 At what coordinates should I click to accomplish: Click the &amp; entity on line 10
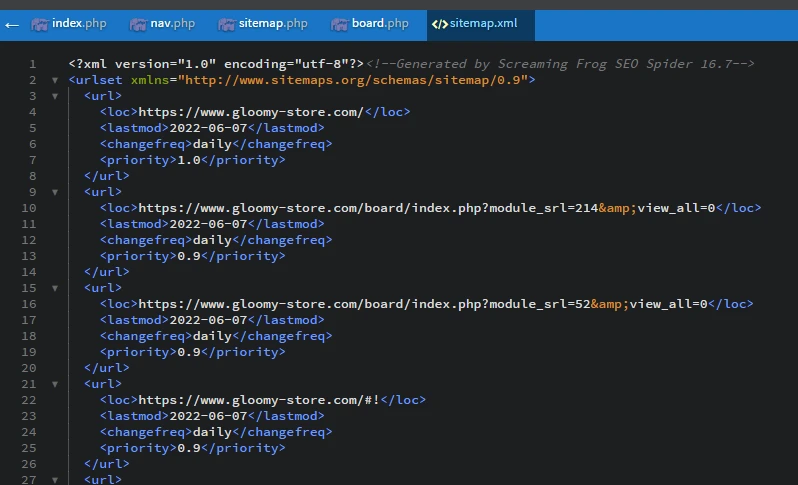click(617, 208)
